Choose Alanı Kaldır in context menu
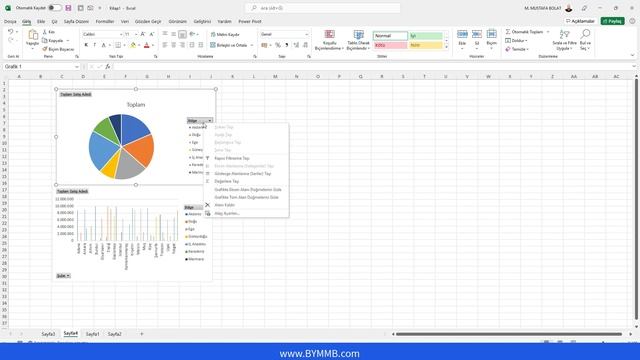The height and width of the screenshot is (360, 640). (x=224, y=205)
